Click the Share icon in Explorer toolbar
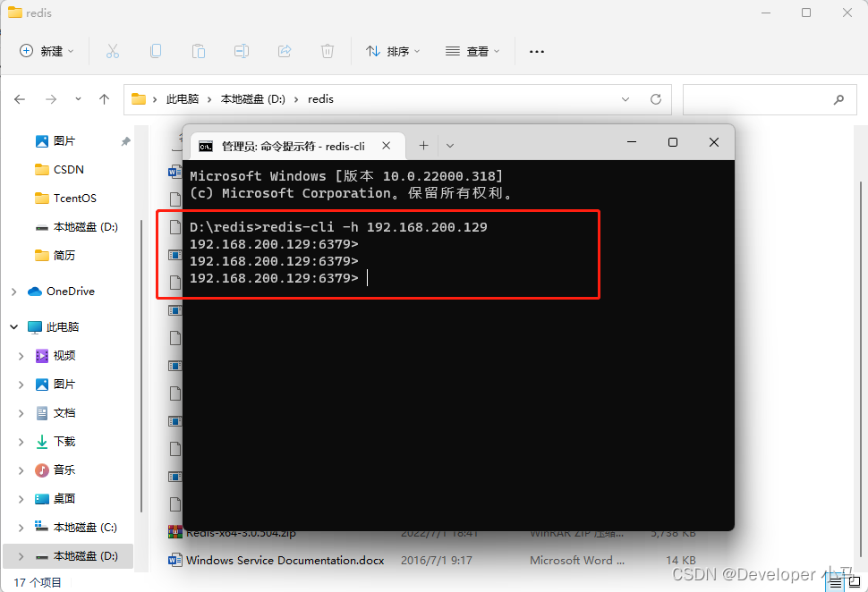This screenshot has height=592, width=868. [x=285, y=52]
